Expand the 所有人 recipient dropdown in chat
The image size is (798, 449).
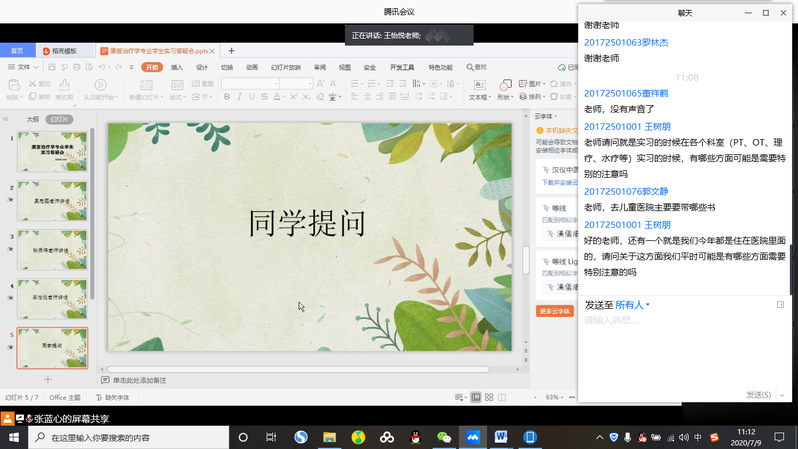[632, 304]
